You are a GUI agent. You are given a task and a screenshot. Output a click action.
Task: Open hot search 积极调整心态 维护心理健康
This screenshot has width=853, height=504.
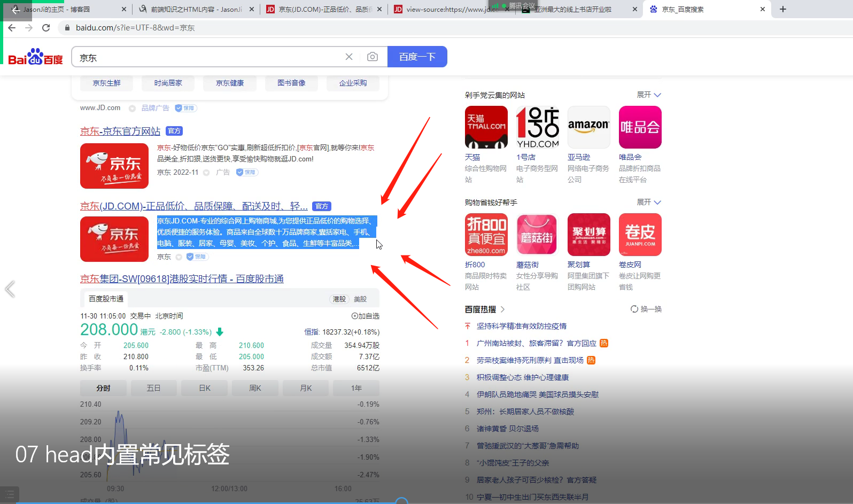point(523,377)
